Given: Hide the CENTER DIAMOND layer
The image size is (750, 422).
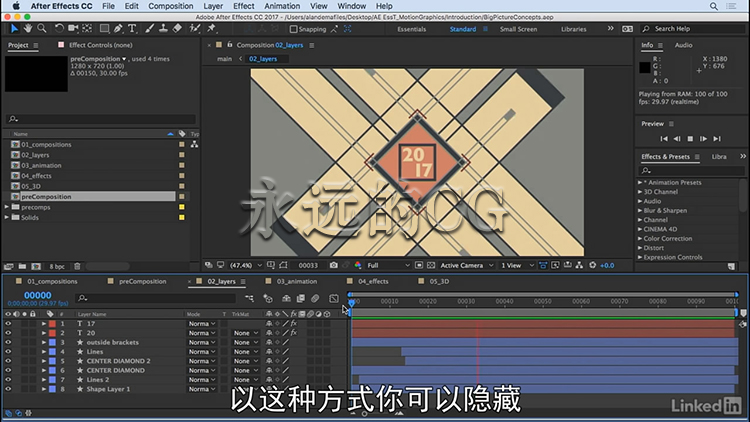Looking at the screenshot, I should click(x=8, y=370).
